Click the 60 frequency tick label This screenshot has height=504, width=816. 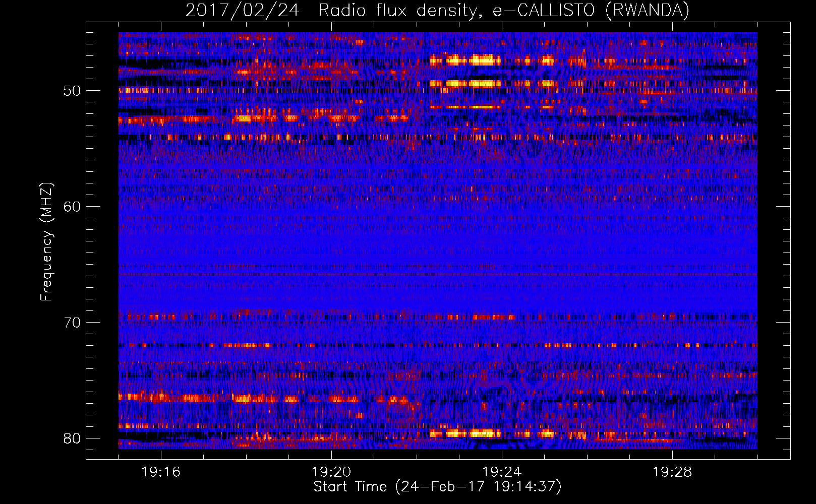point(73,206)
